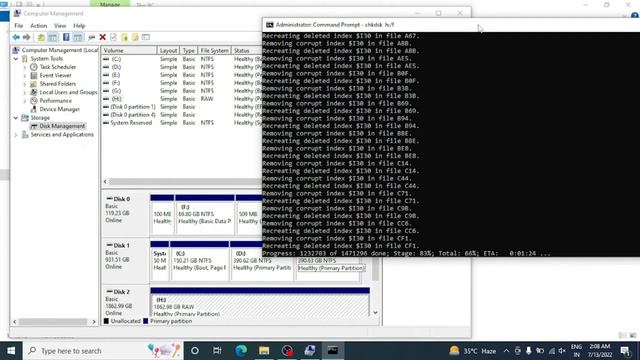Click the Up one level folder icon
The image size is (640, 360).
pos(41,37)
